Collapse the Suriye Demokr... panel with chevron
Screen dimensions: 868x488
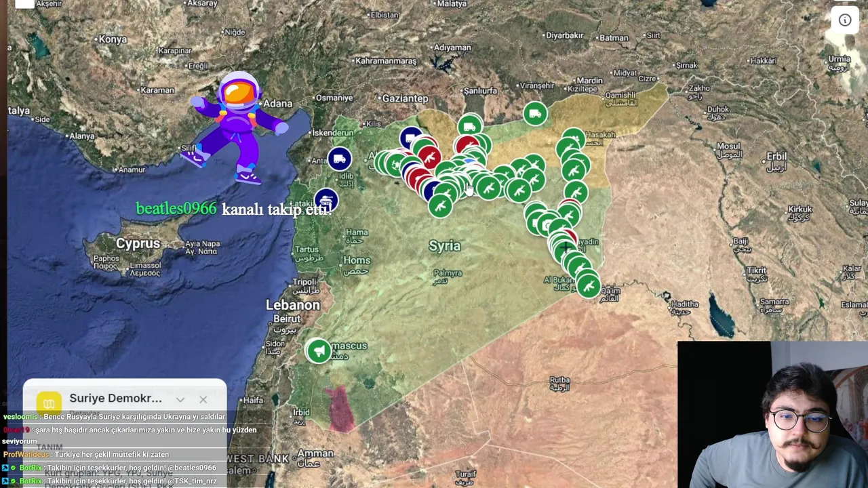(x=180, y=400)
